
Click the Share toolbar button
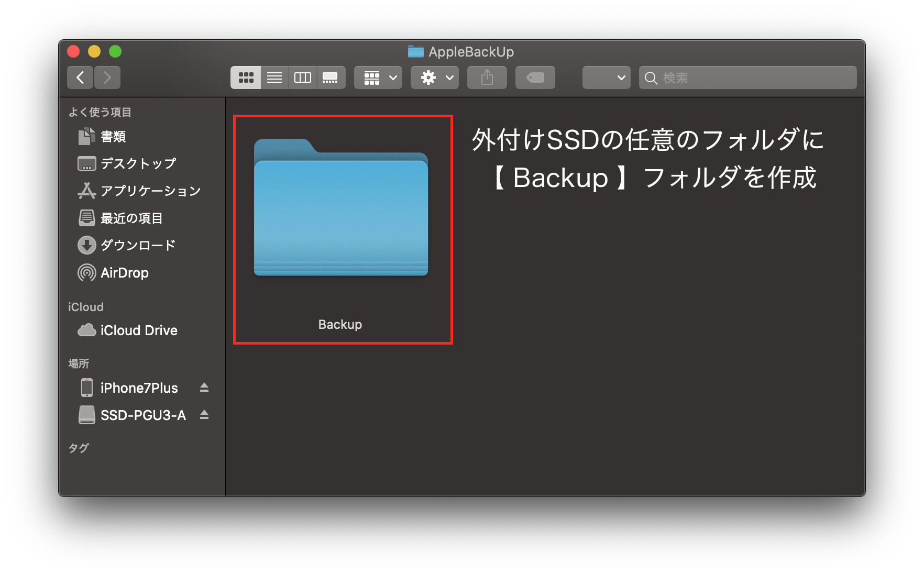point(487,78)
